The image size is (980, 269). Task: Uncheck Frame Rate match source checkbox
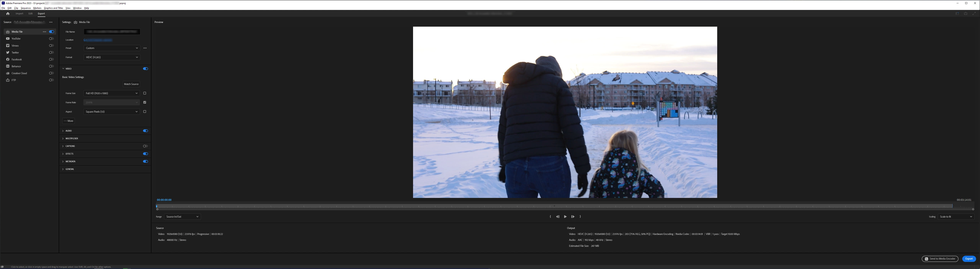coord(145,103)
